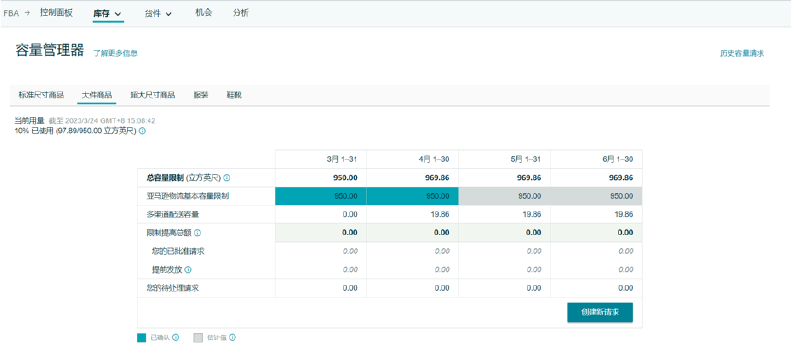The width and height of the screenshot is (792, 360).
Task: Open the 分析 menu item
Action: coord(241,13)
